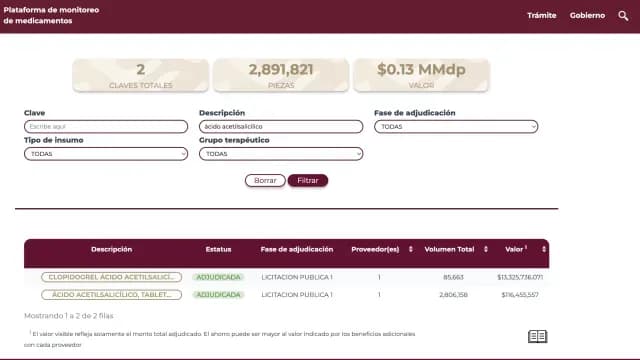Click the 2,891,821 PIEZAS summary card

pos(281,75)
